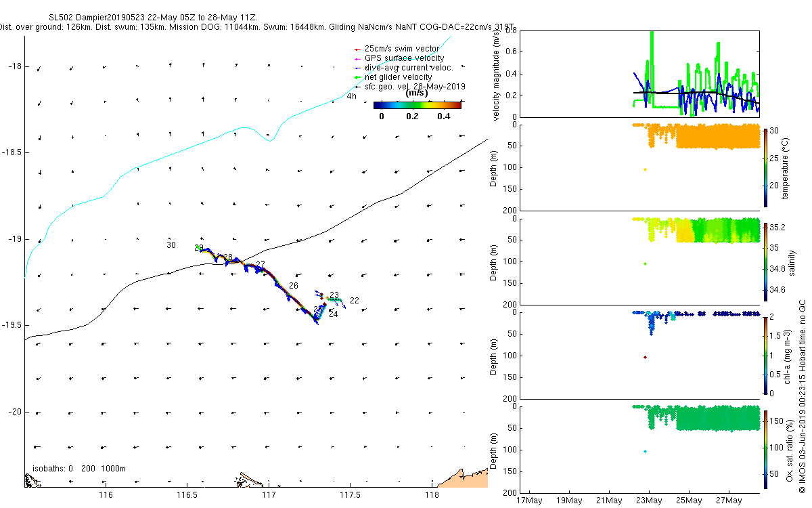Click the 'temperature (°C)' colorbar label
The height and width of the screenshot is (508, 812).
(787, 167)
